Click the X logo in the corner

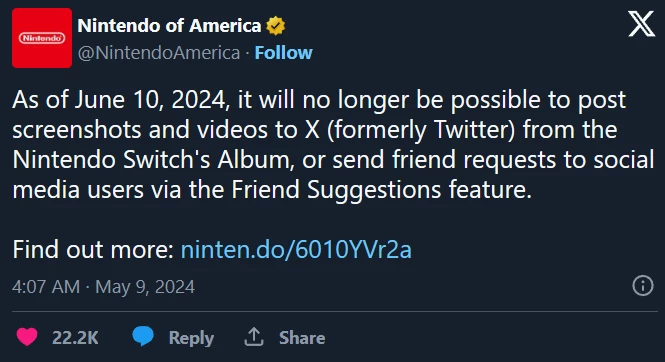point(641,24)
